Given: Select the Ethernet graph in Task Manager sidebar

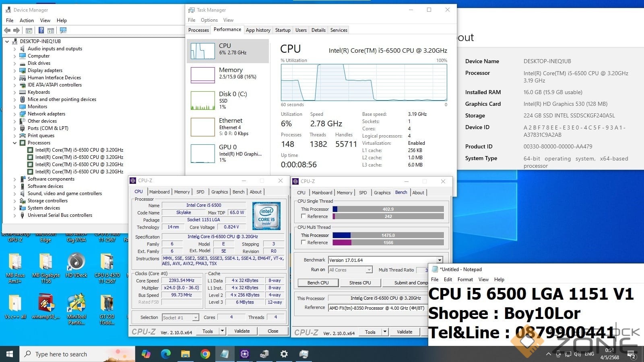Looking at the screenshot, I should 228,127.
